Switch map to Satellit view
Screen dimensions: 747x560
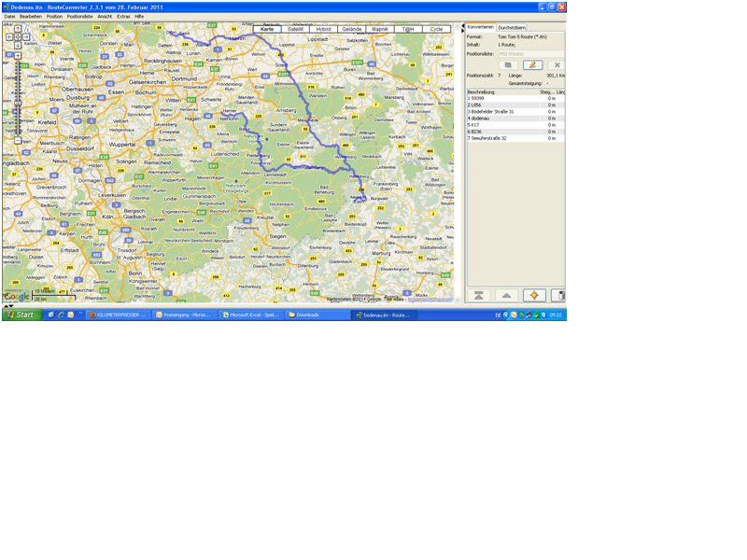pos(295,29)
